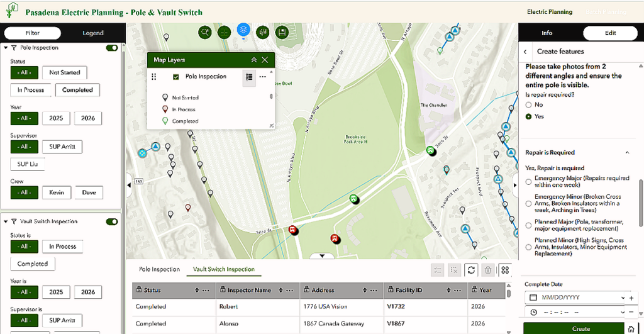Filter pole crew by Kevin
Viewport: 644px width, 334px height.
57,192
